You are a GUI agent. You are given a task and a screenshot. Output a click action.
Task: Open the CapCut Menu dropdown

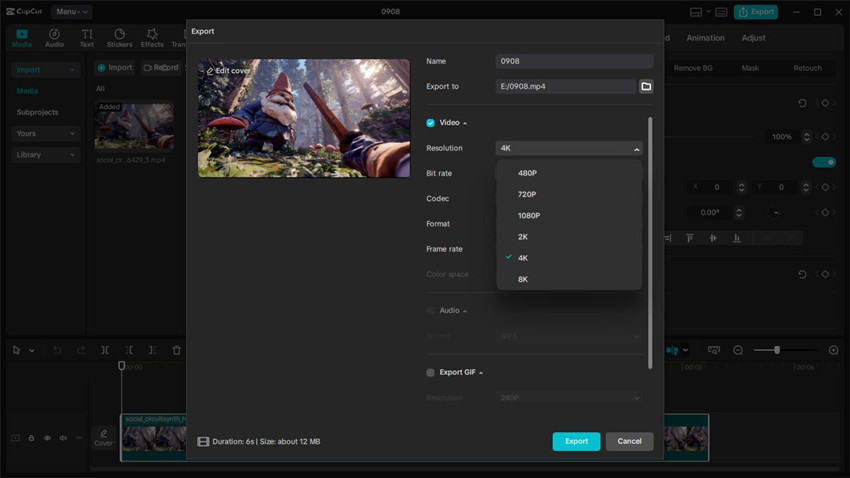(x=72, y=11)
